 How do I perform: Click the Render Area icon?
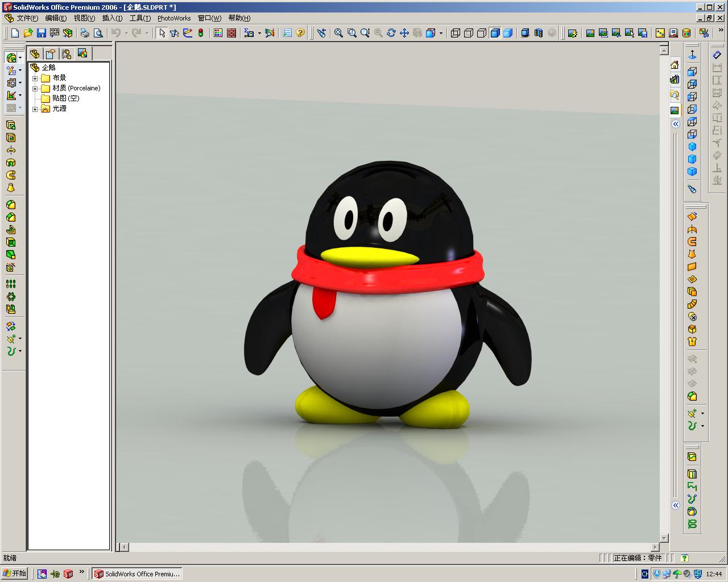point(603,33)
